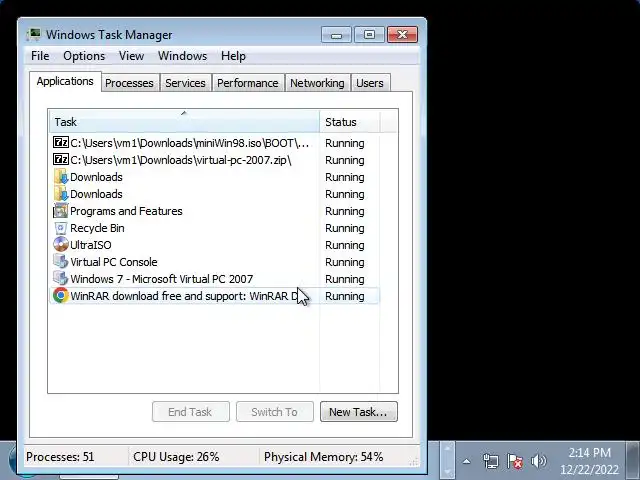Click the Virtual PC Console icon

[61, 262]
